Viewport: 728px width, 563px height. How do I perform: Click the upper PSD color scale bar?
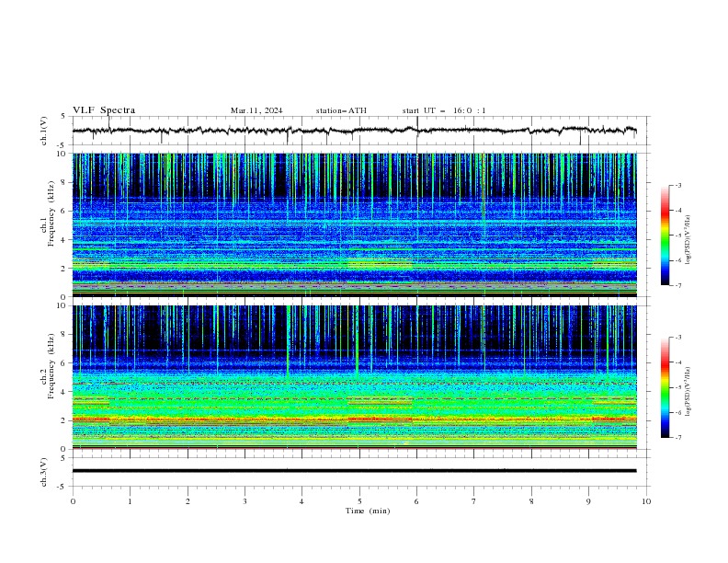[665, 236]
